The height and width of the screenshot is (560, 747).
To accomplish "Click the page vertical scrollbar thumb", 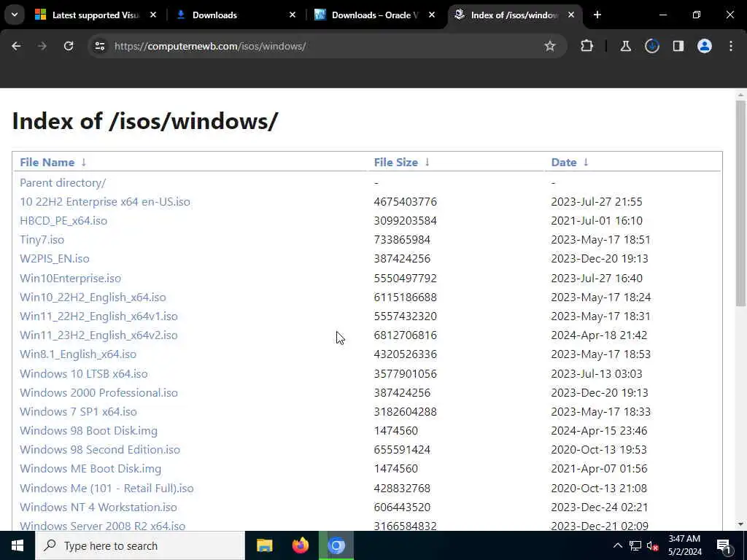I will tap(740, 203).
